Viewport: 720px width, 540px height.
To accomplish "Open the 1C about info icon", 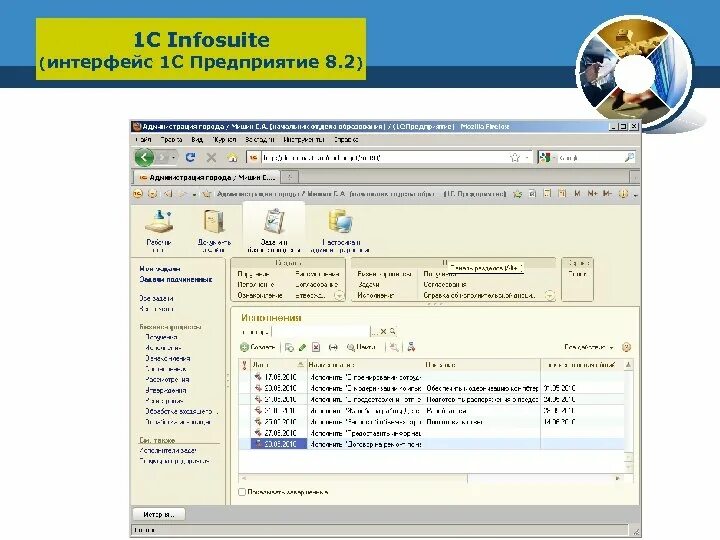I will point(623,194).
